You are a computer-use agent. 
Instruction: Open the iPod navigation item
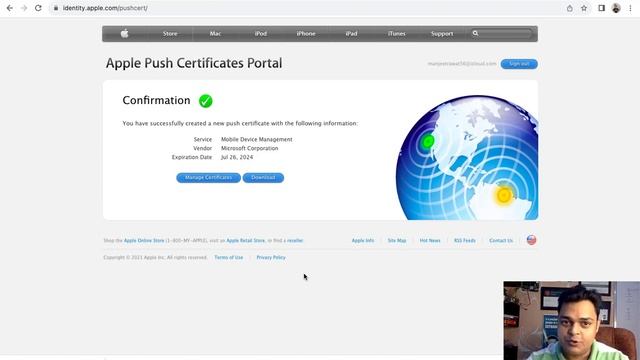pos(260,34)
